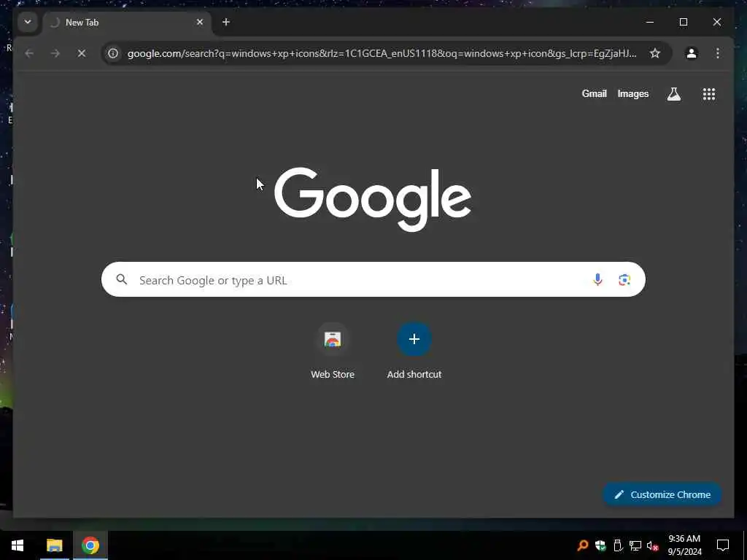Maximize the Chrome window
The height and width of the screenshot is (560, 747).
click(x=683, y=22)
